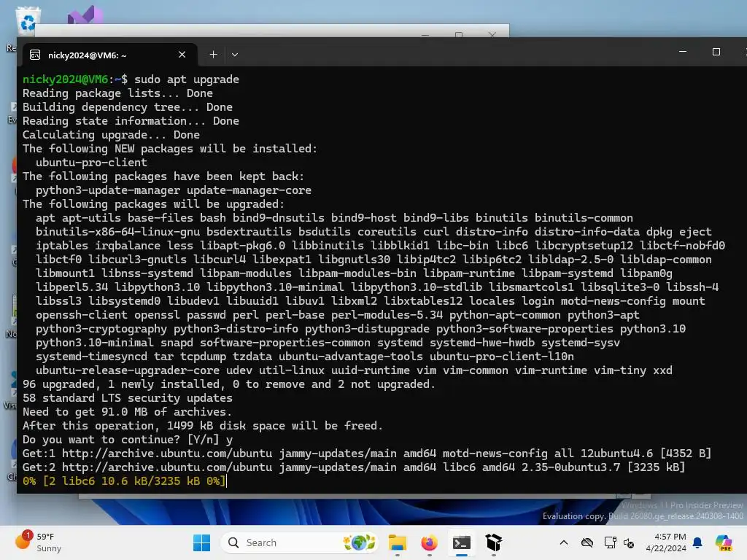Open the clock showing 4:57 PM
Viewport: 747px width, 560px height.
[x=665, y=542]
